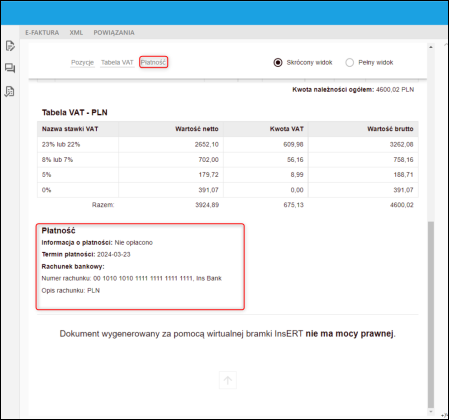Switch to the XML tab
This screenshot has width=449, height=420.
pyautogui.click(x=76, y=33)
